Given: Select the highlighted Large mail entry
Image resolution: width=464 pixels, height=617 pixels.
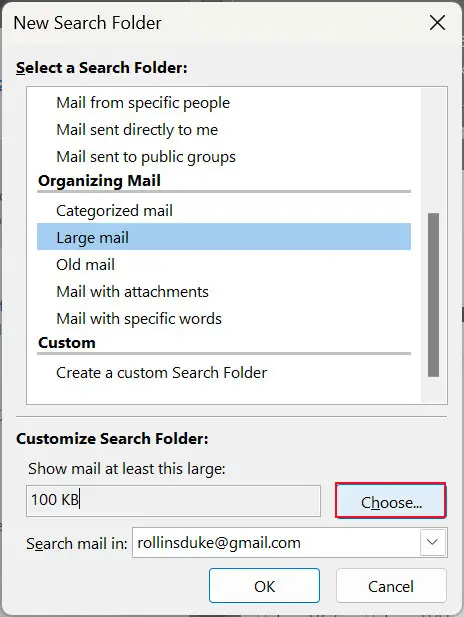Looking at the screenshot, I should click(224, 237).
